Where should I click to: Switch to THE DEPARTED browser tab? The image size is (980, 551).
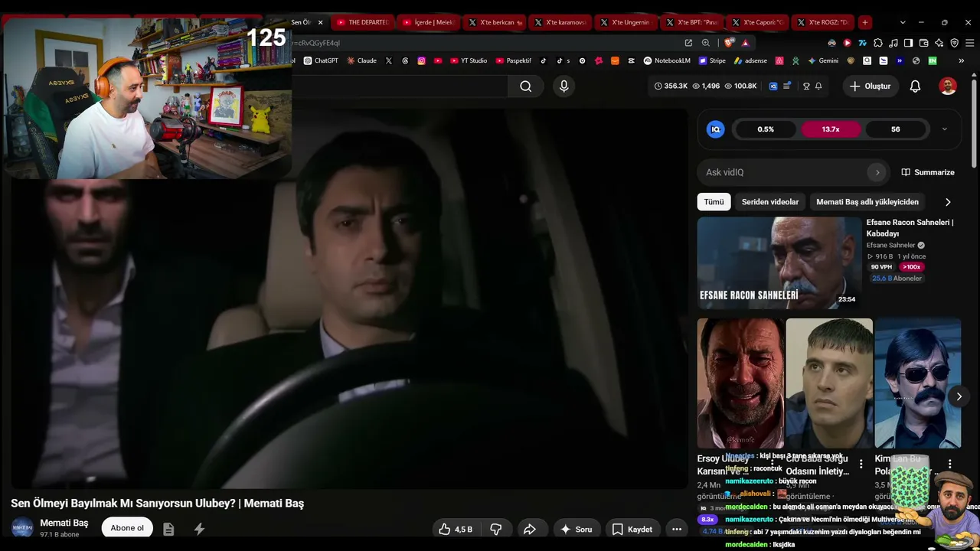(362, 22)
